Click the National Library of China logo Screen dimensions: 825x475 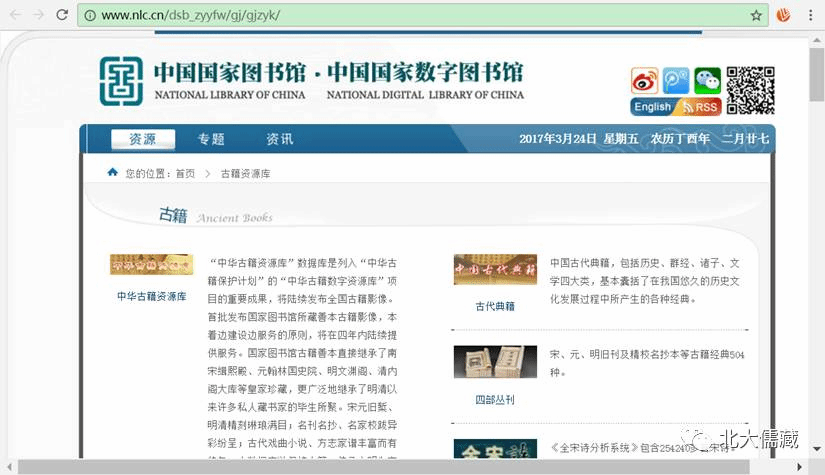tap(121, 81)
